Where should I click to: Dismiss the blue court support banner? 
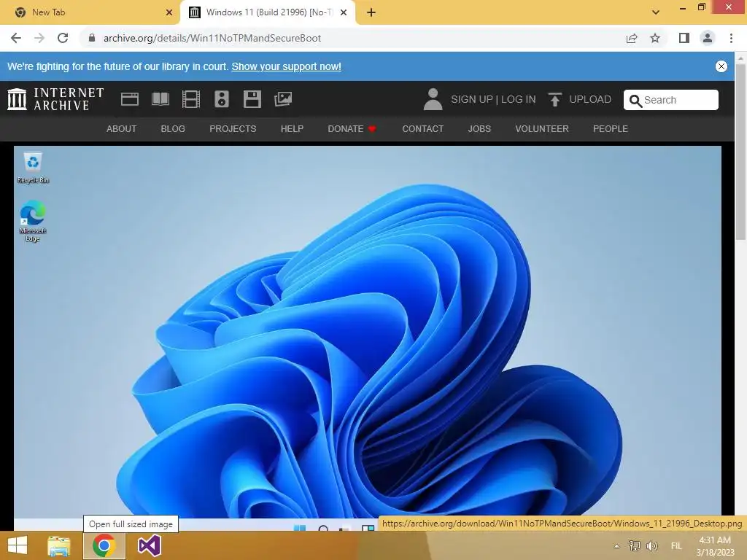(x=721, y=66)
